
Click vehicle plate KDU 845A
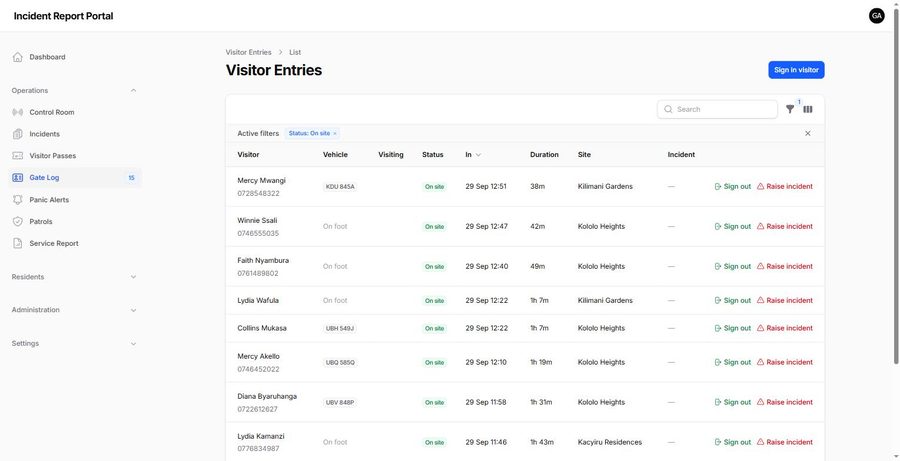tap(340, 187)
